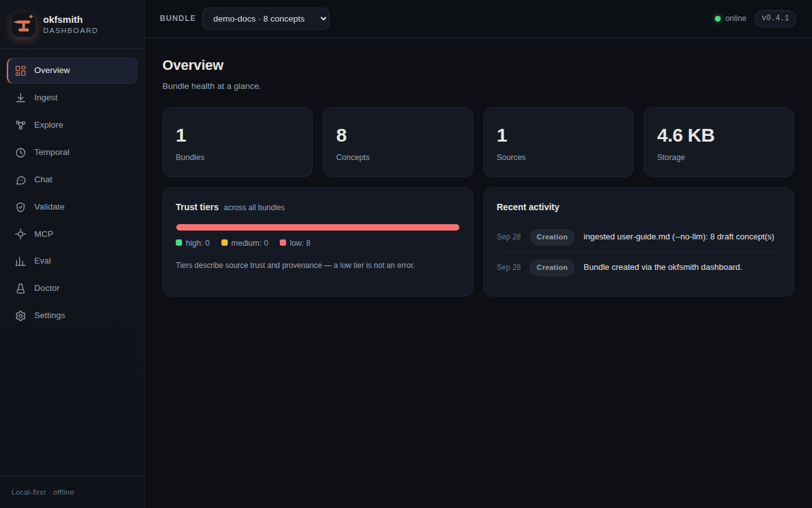This screenshot has width=812, height=508.
Task: Click the red low tier swatch
Action: point(283,243)
